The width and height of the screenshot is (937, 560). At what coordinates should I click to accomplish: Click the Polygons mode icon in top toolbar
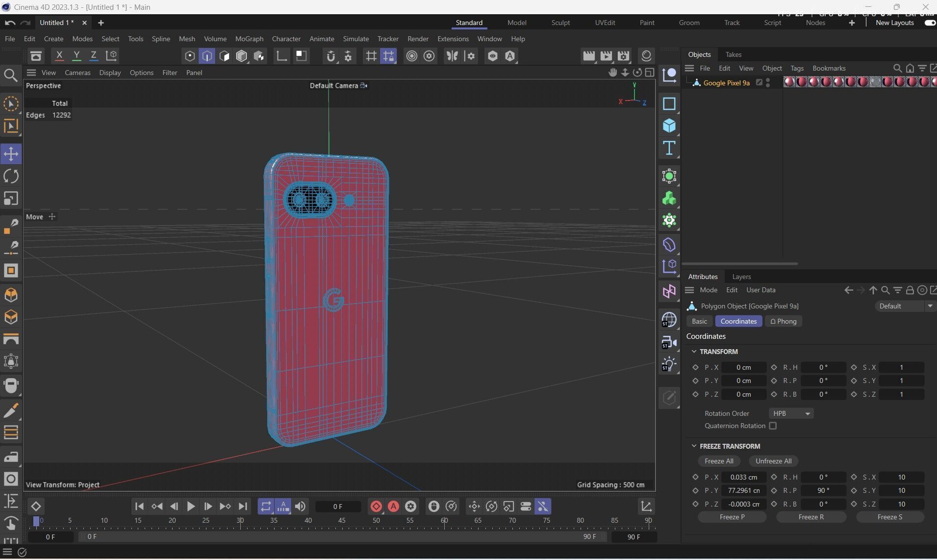click(x=224, y=56)
